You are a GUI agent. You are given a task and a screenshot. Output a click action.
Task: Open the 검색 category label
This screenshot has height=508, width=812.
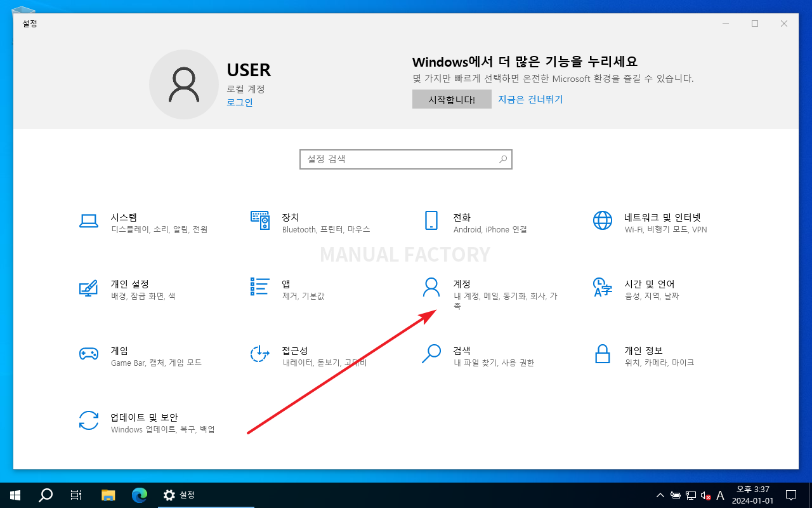[x=462, y=351]
